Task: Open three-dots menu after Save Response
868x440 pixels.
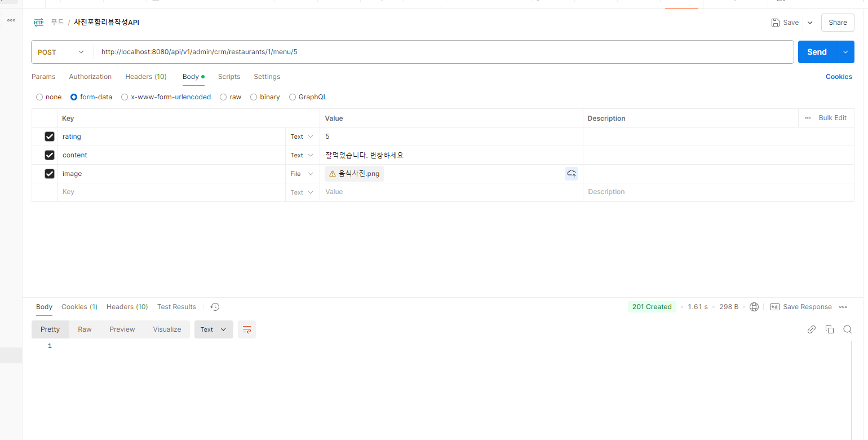Action: pos(843,307)
